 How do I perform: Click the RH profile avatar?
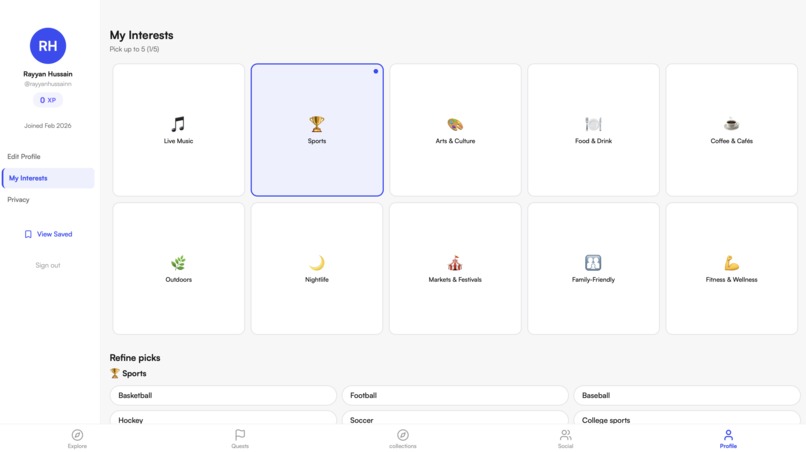(x=48, y=46)
